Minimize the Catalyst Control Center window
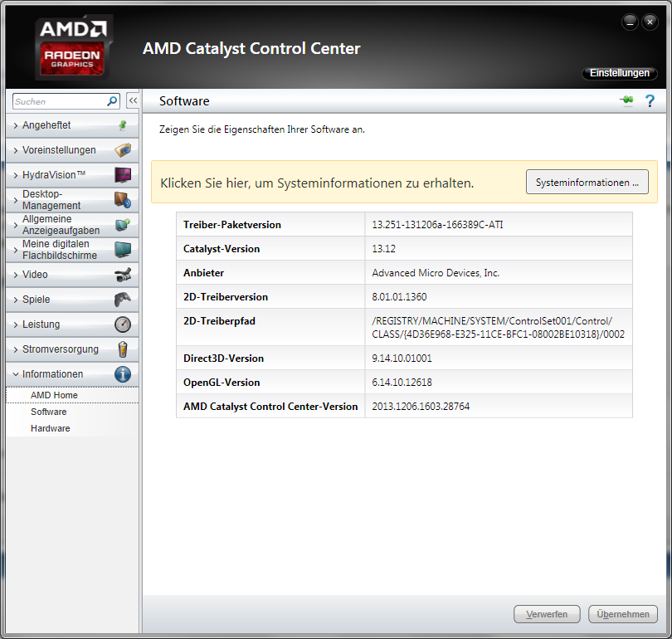 (630, 22)
